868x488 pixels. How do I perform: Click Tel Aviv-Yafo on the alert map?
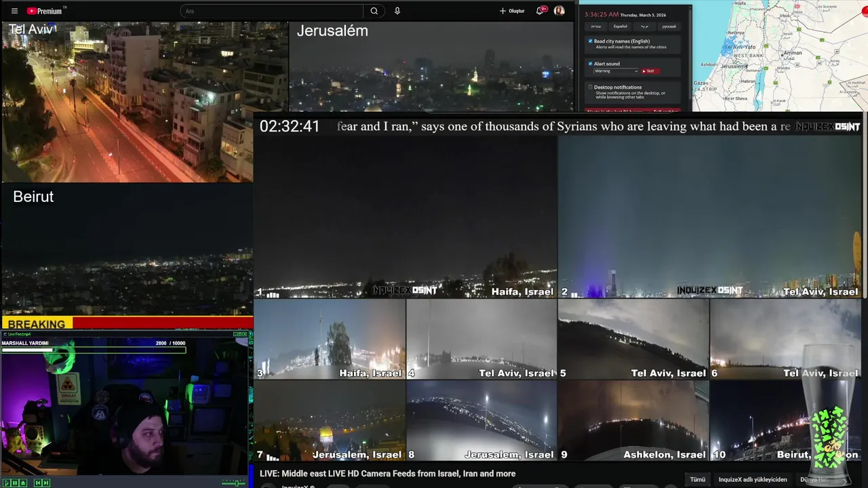coord(740,47)
